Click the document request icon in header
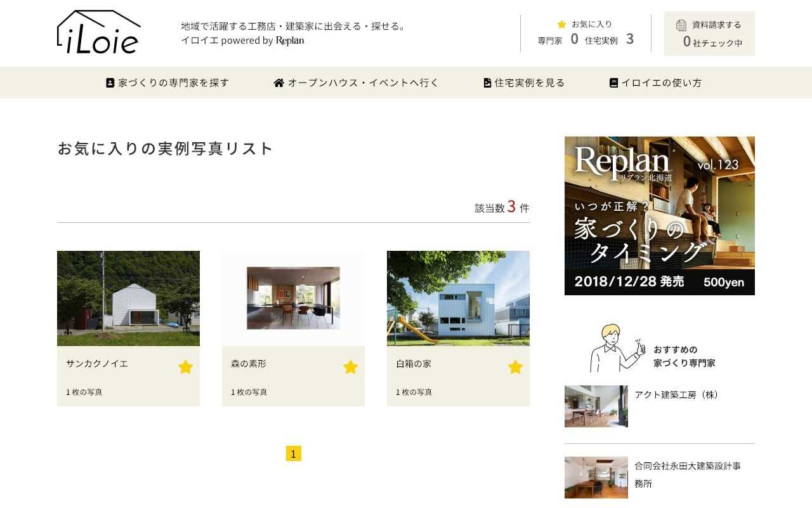Viewport: 812px width, 508px height. [681, 25]
